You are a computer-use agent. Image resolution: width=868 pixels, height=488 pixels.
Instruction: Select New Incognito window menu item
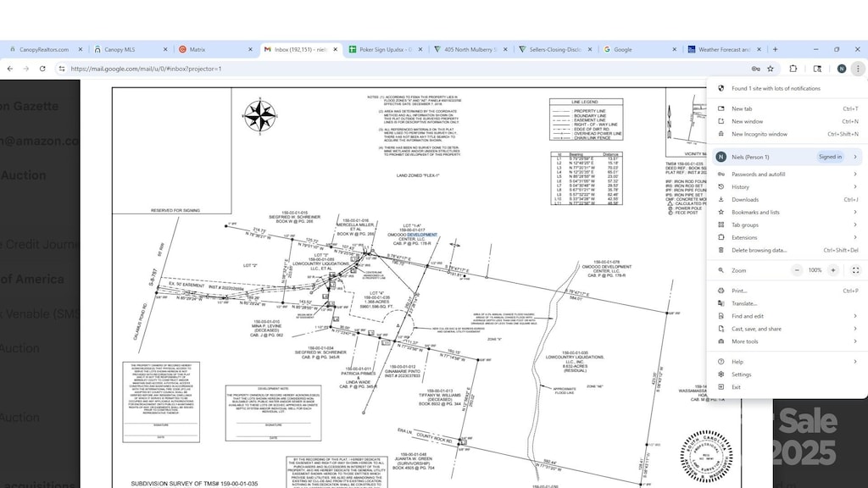click(787, 135)
